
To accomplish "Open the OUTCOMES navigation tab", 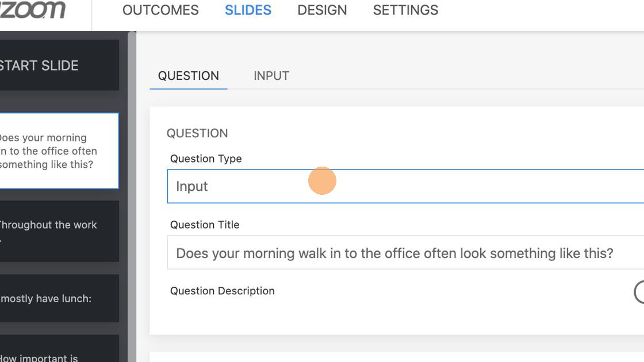I will coord(160,10).
